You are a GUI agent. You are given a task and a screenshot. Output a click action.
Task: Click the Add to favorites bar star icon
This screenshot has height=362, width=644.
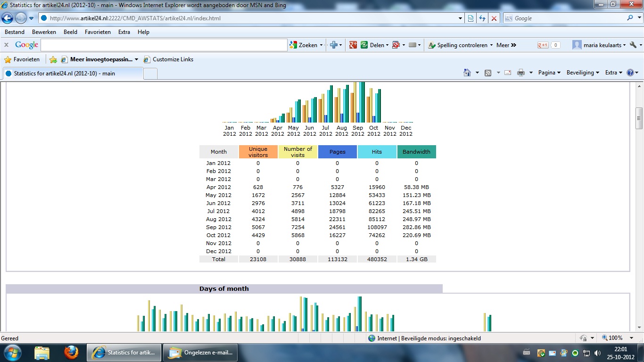(53, 59)
